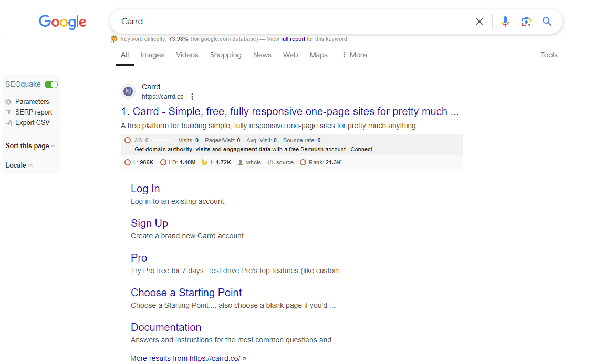Click the Connect Semrush account link
Viewport: 594px width, 364px height.
(x=361, y=149)
